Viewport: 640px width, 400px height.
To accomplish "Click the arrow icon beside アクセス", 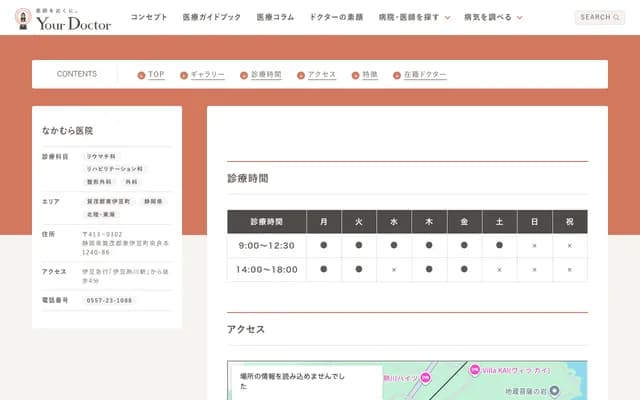I will (x=301, y=75).
